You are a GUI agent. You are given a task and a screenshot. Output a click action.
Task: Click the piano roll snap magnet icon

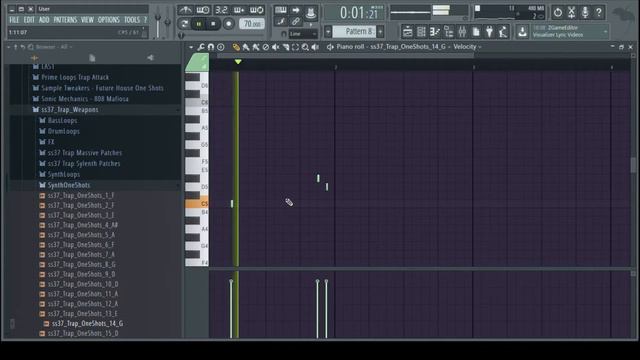(211, 47)
